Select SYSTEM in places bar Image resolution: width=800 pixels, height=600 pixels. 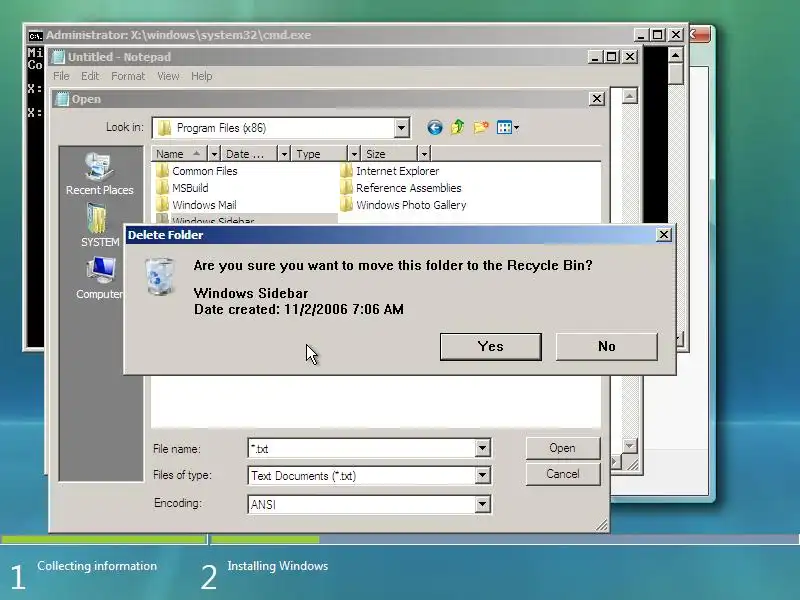(x=99, y=225)
